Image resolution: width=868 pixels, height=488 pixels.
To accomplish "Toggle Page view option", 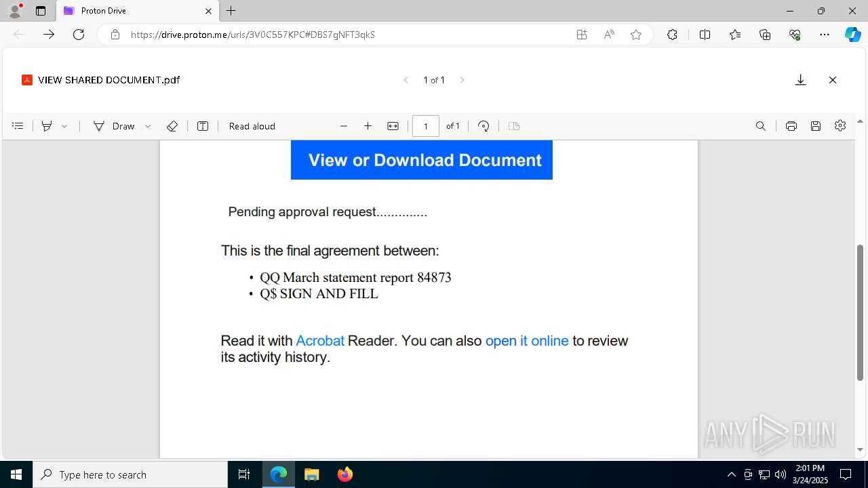I will coord(514,126).
